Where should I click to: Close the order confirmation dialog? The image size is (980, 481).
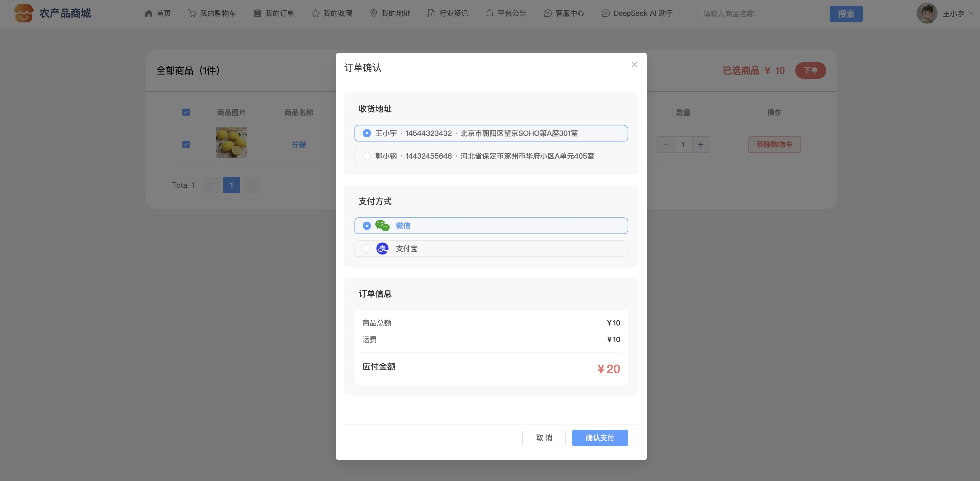[634, 65]
